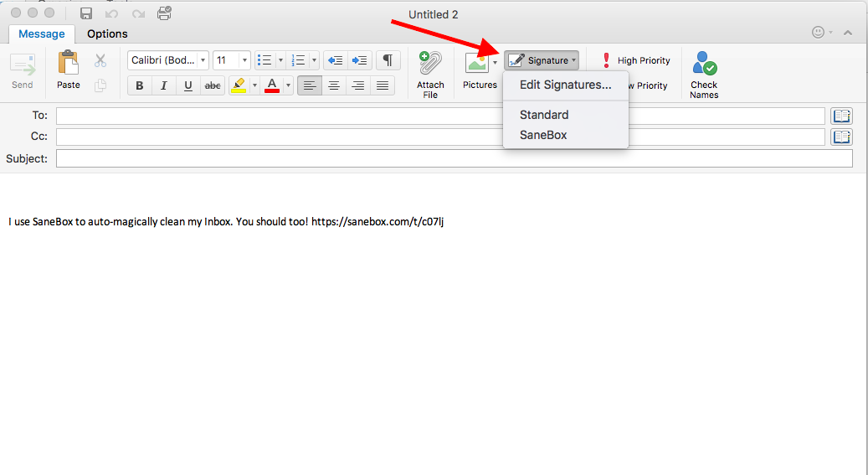Apply the yellow highlight color

tap(238, 85)
